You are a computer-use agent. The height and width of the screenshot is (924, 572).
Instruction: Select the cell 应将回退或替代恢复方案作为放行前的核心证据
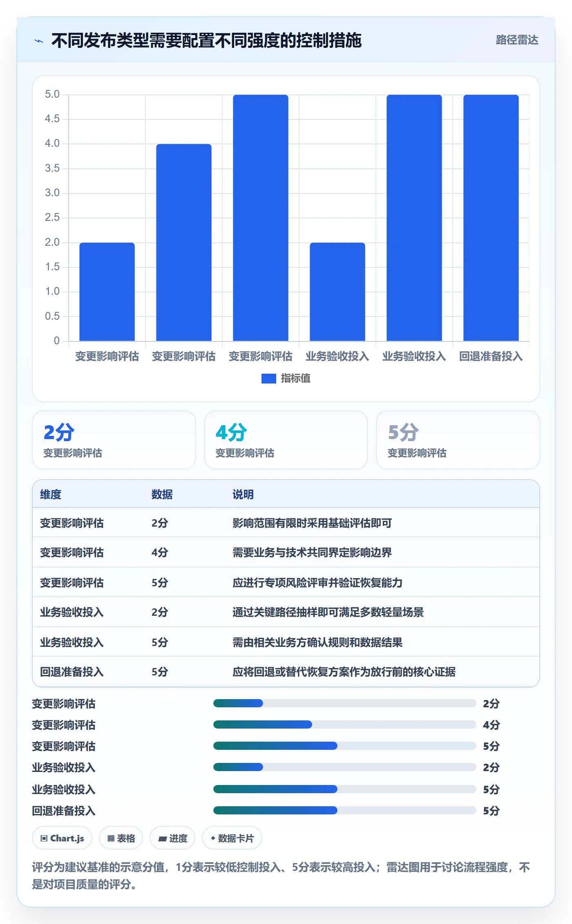tap(344, 672)
